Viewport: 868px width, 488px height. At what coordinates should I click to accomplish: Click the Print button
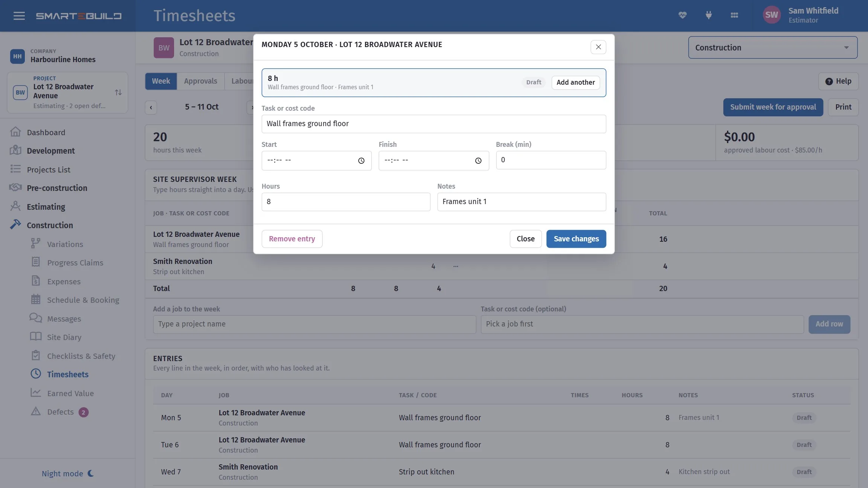coord(843,107)
